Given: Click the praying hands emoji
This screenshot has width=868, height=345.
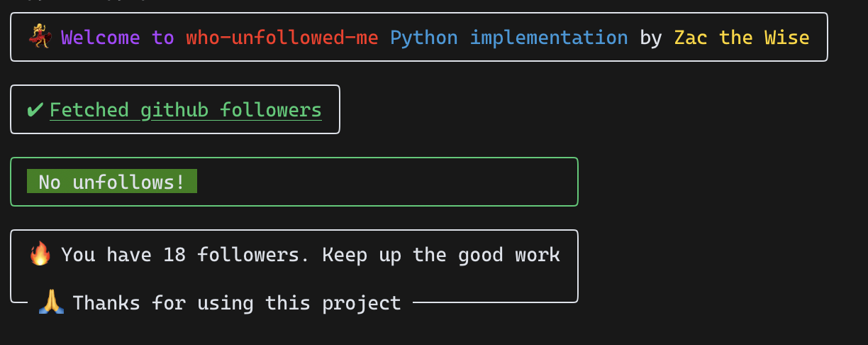Looking at the screenshot, I should pyautogui.click(x=51, y=303).
